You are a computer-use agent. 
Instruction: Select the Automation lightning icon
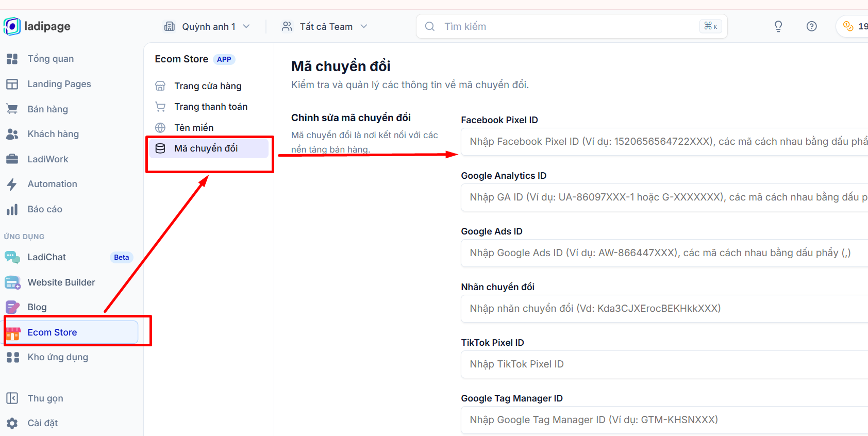[12, 184]
